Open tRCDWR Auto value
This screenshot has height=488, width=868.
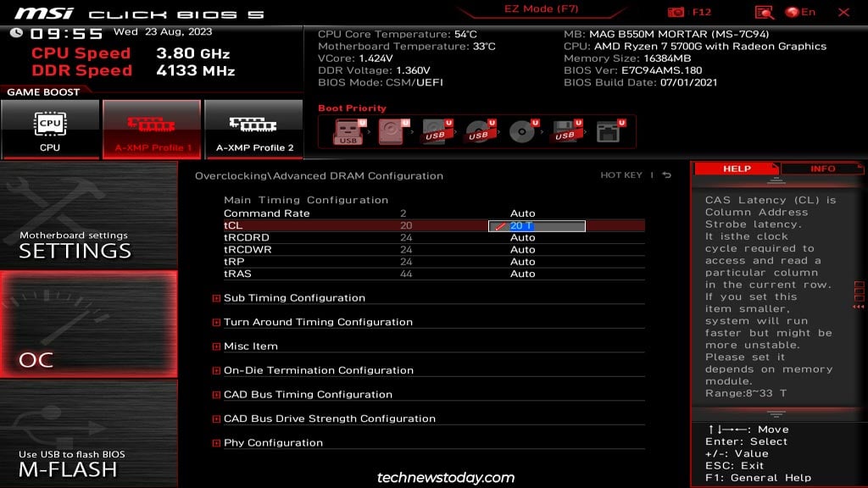[x=522, y=250]
